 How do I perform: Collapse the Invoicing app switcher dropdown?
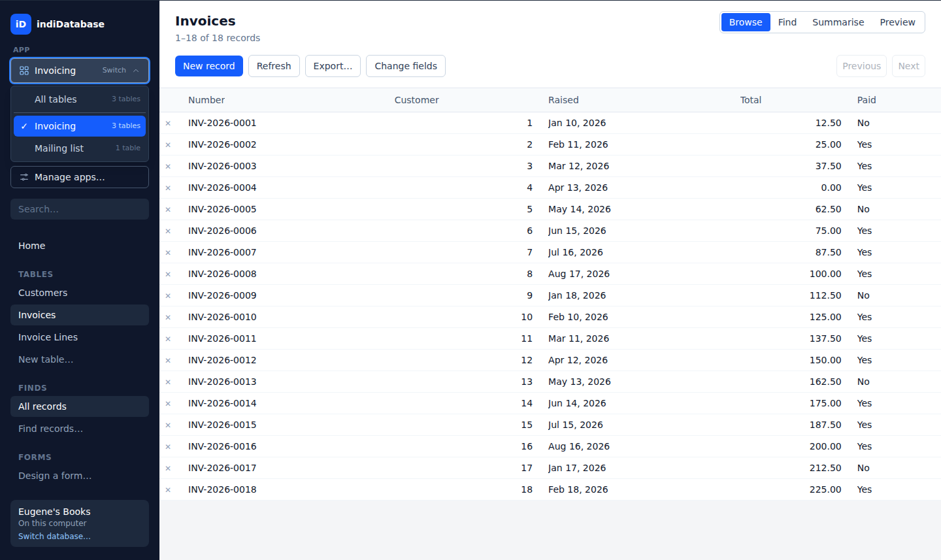click(x=80, y=71)
